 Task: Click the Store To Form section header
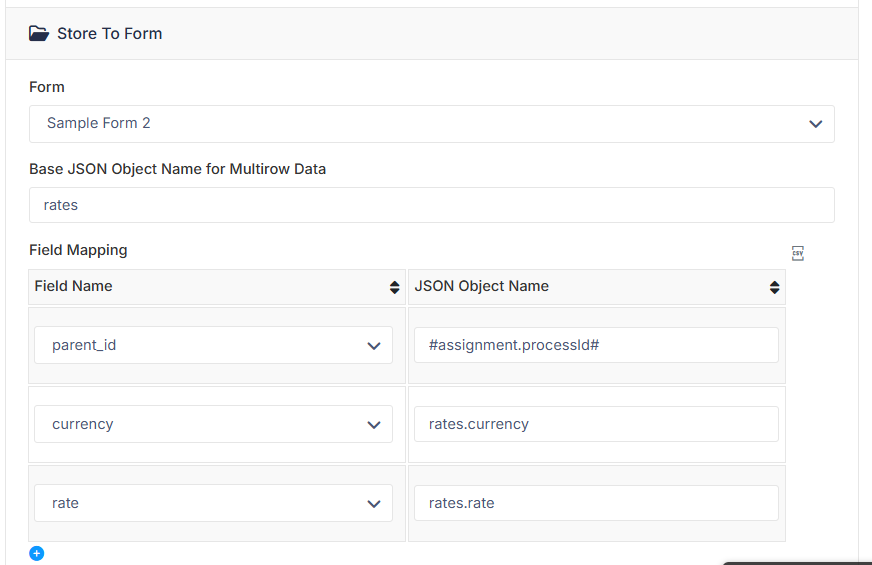432,33
